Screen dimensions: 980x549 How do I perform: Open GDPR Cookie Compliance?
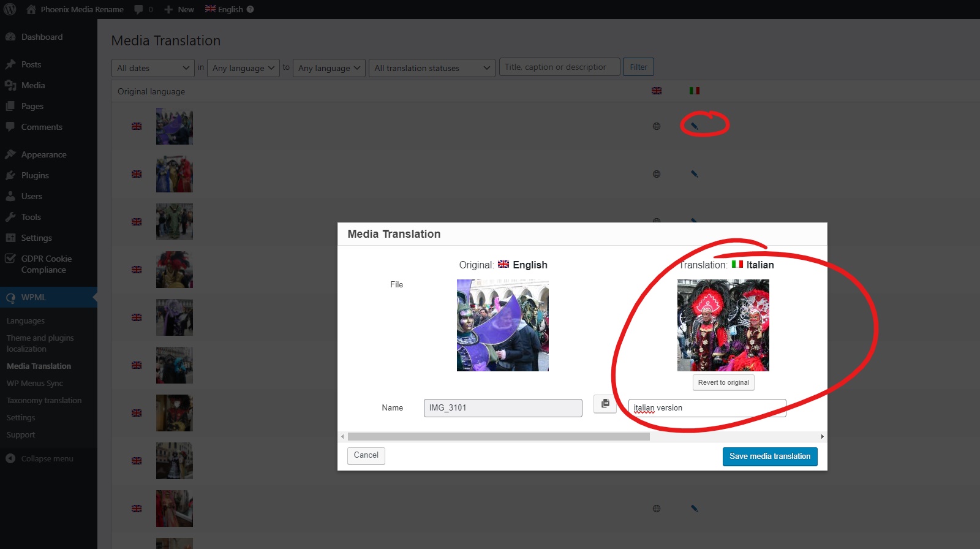tap(47, 264)
